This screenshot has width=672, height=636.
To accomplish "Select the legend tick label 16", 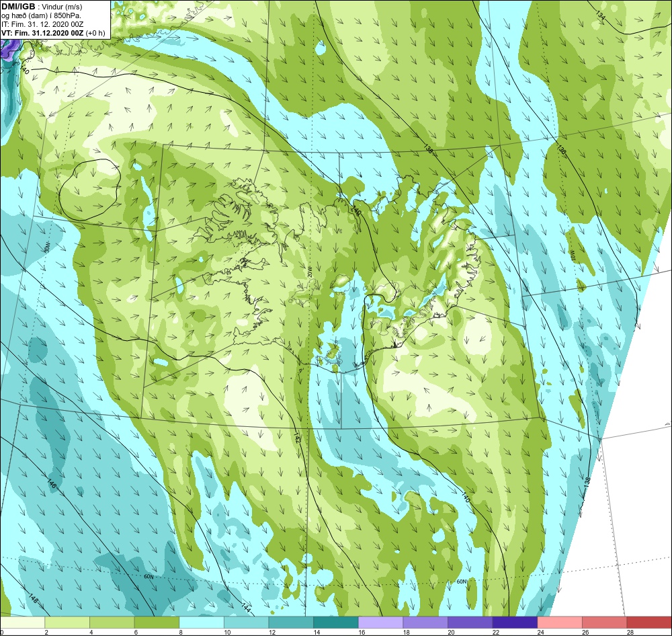I will [x=362, y=632].
